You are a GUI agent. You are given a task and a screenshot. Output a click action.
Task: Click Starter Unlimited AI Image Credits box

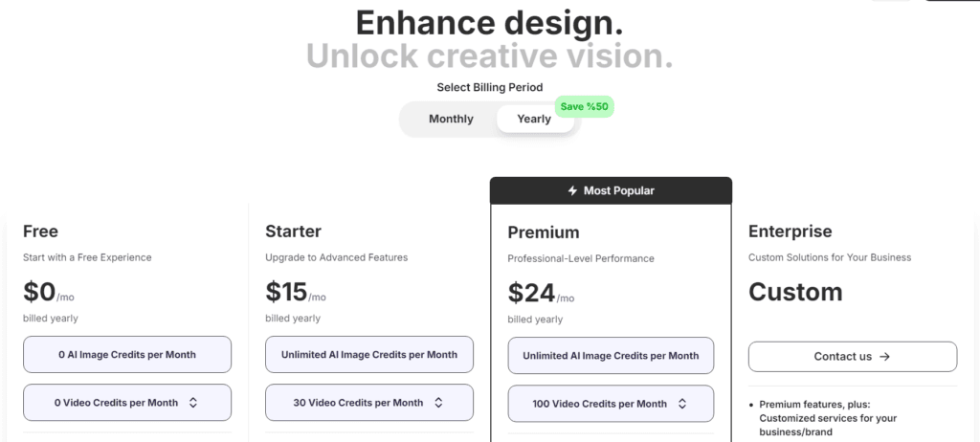point(369,355)
